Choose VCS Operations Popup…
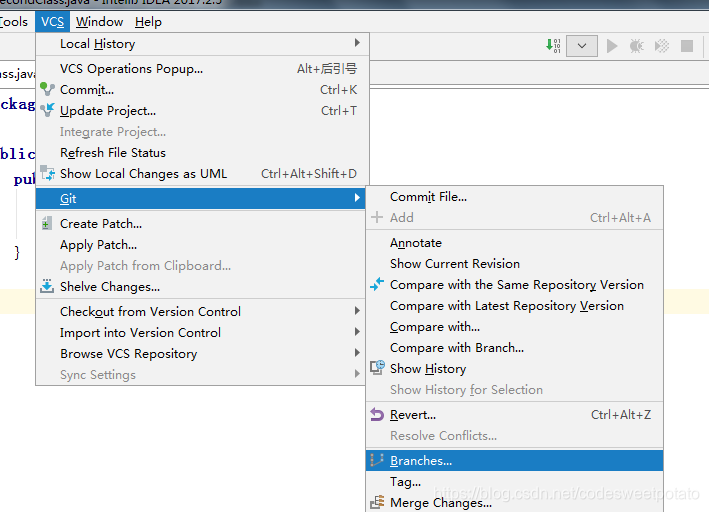Image resolution: width=709 pixels, height=512 pixels. pyautogui.click(x=202, y=69)
